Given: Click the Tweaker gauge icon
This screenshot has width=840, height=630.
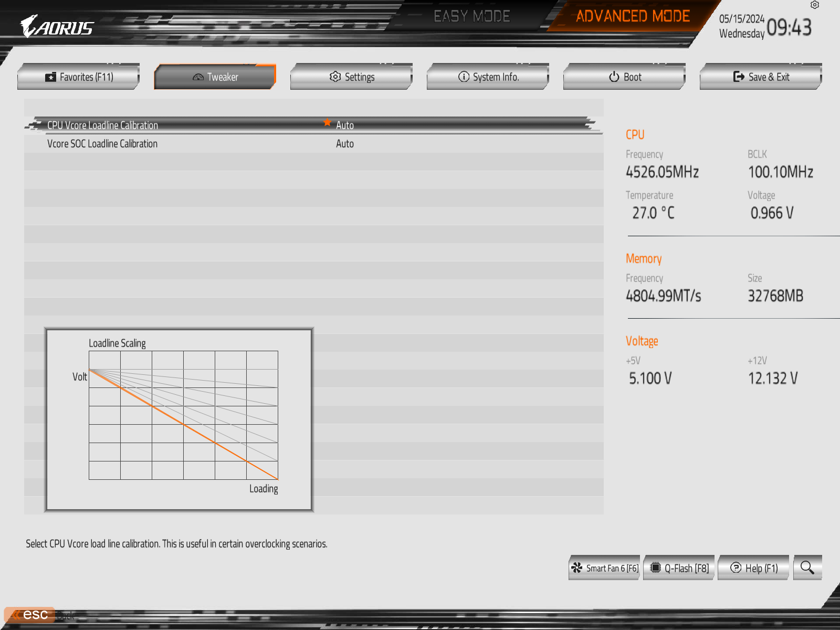Looking at the screenshot, I should coord(198,77).
